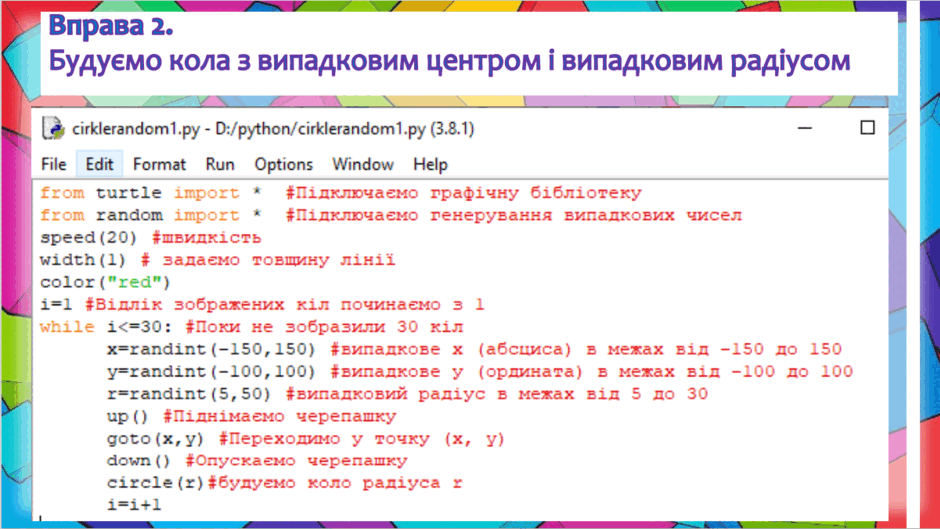
Task: Click the slide heading 'Вправа 2.'
Action: (x=111, y=26)
